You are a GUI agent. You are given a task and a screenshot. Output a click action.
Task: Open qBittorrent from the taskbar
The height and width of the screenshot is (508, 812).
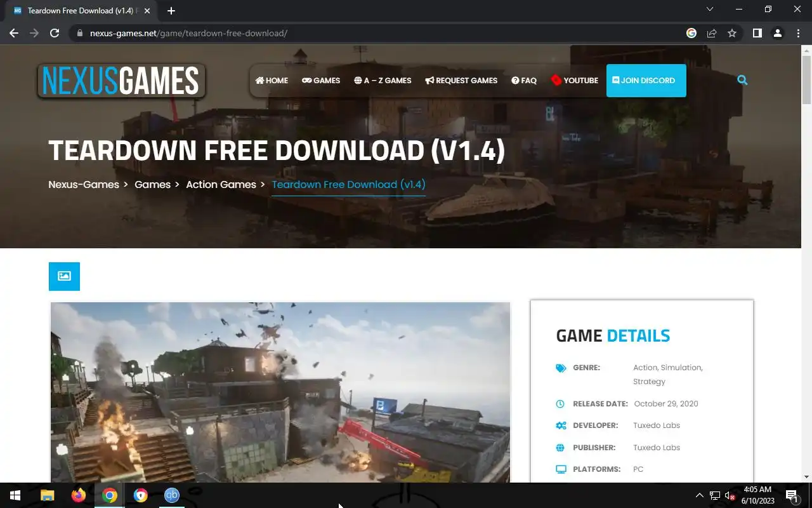[172, 495]
